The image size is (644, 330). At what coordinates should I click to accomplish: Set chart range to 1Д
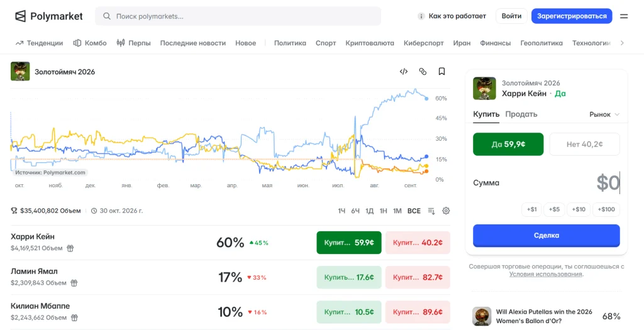[x=370, y=211]
